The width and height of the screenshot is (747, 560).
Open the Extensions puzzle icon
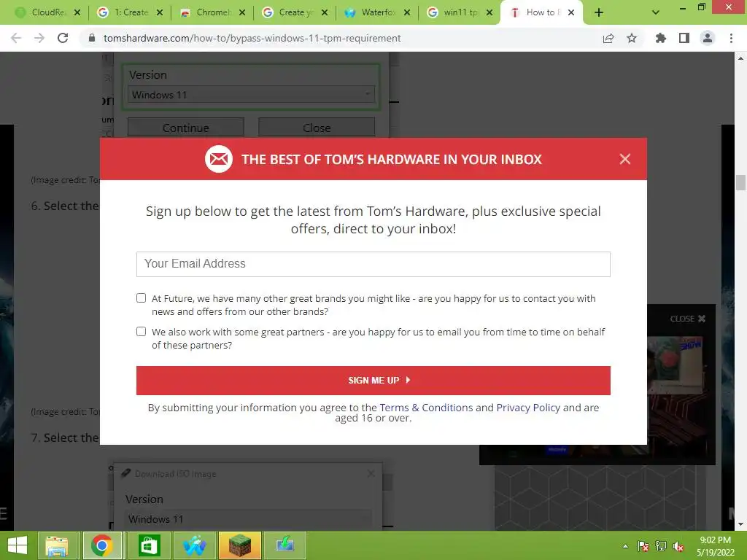661,38
